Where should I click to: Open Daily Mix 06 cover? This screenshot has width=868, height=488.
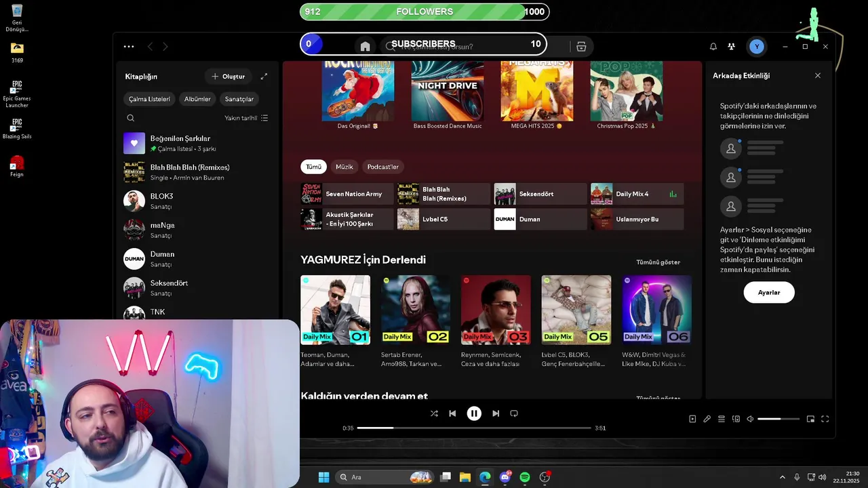tap(657, 310)
